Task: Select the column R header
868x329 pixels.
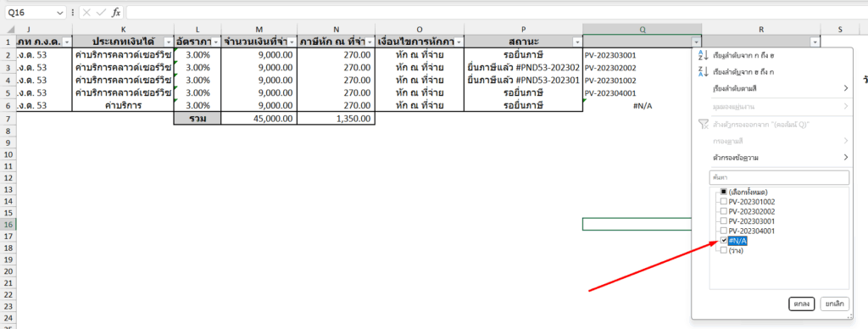Action: [761, 30]
